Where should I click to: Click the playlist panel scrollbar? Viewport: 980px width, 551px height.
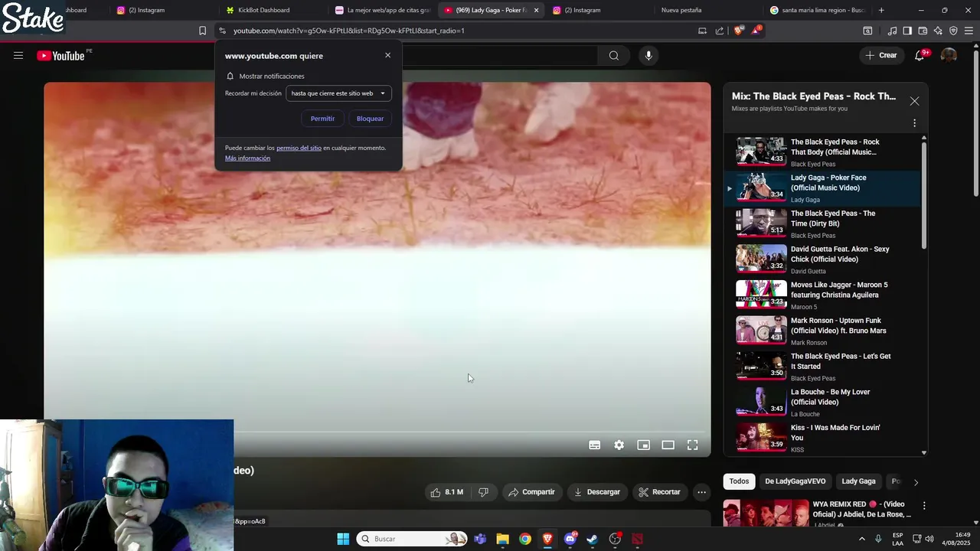coord(923,195)
